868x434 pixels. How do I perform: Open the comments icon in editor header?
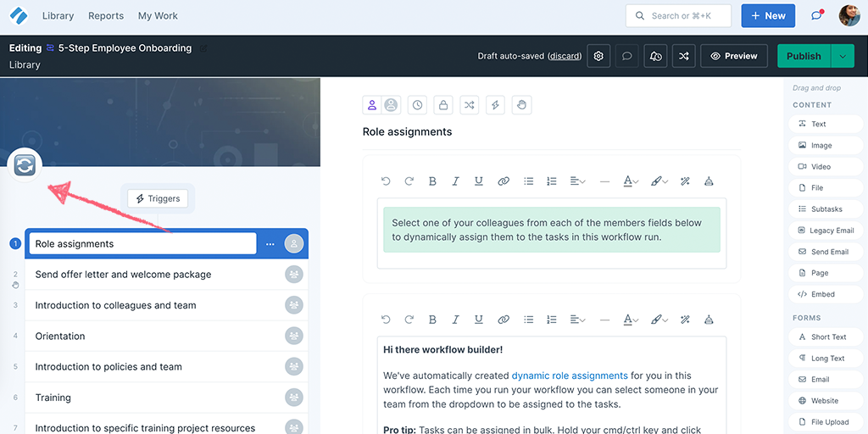627,56
